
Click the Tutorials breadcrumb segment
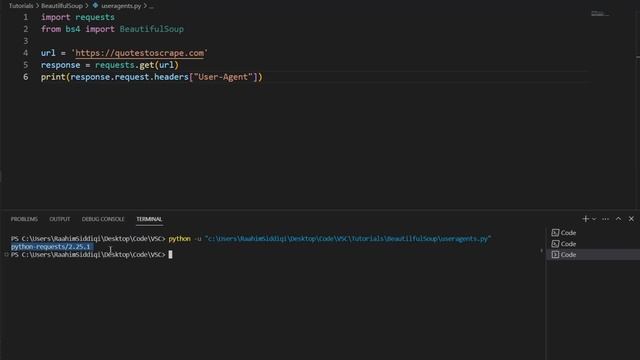pyautogui.click(x=21, y=6)
